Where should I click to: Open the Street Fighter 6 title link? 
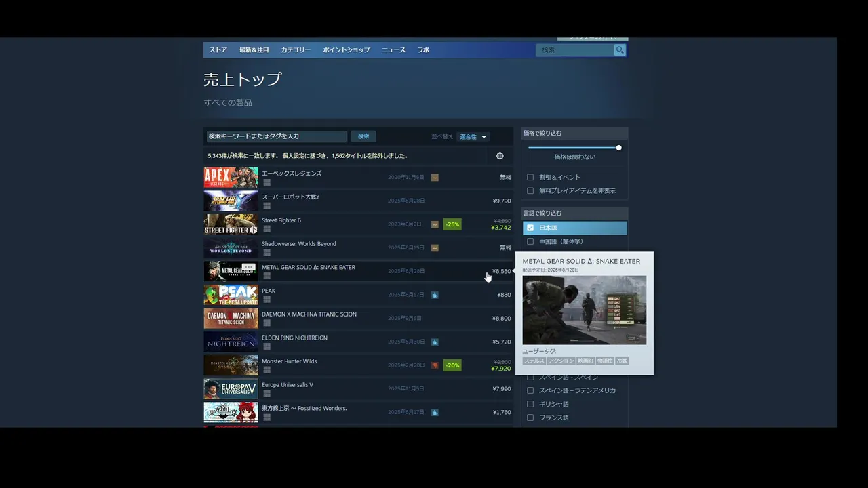point(281,220)
